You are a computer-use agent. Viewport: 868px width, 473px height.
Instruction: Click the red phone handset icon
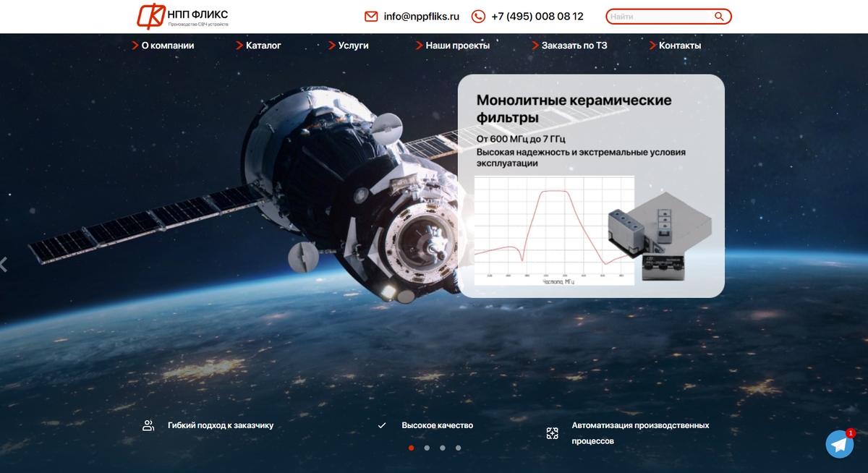478,17
